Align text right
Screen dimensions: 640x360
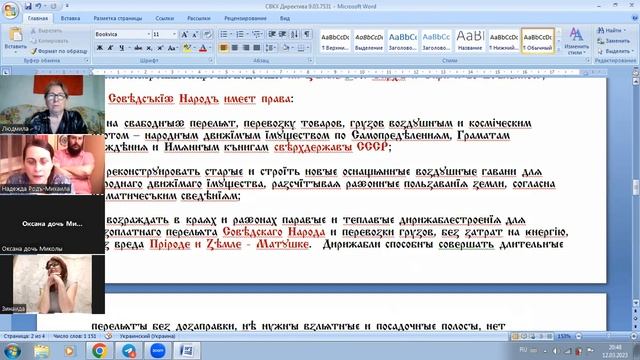[246, 48]
